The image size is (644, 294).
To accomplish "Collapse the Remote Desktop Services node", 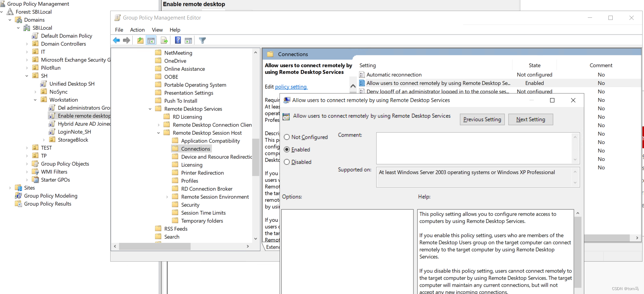I will [x=150, y=109].
